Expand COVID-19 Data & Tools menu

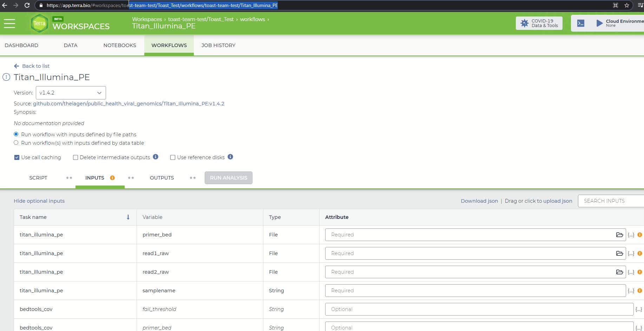click(539, 23)
